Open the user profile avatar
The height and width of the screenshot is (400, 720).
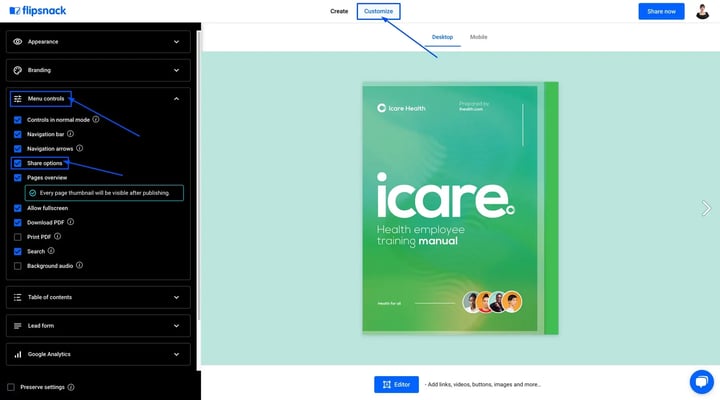[x=702, y=11]
